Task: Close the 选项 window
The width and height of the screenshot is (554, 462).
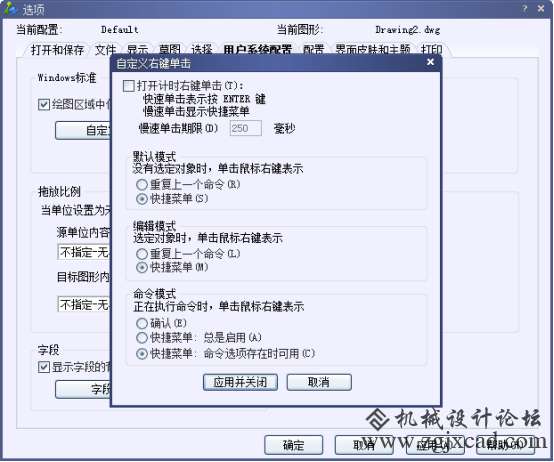Action: pyautogui.click(x=541, y=8)
